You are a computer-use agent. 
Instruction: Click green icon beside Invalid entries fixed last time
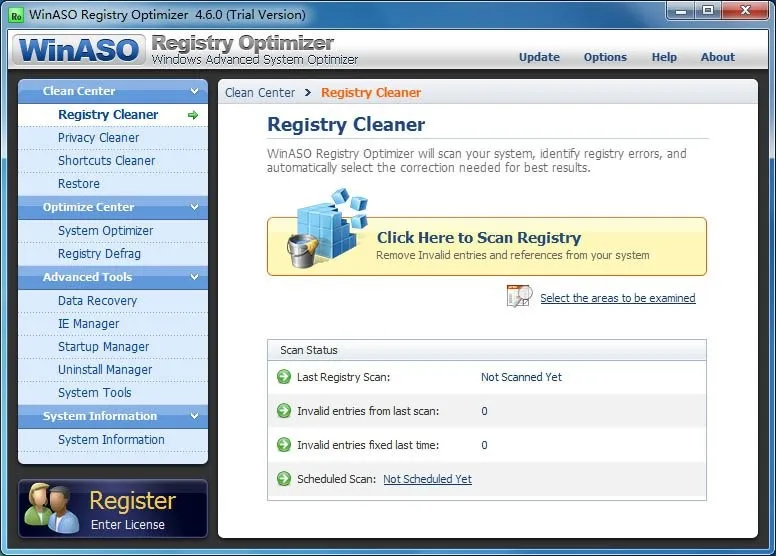point(284,445)
